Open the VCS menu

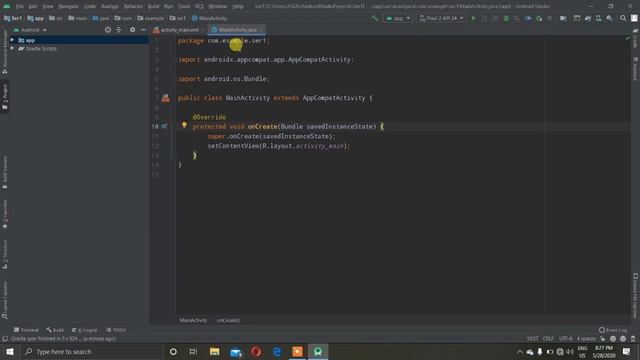click(x=199, y=6)
